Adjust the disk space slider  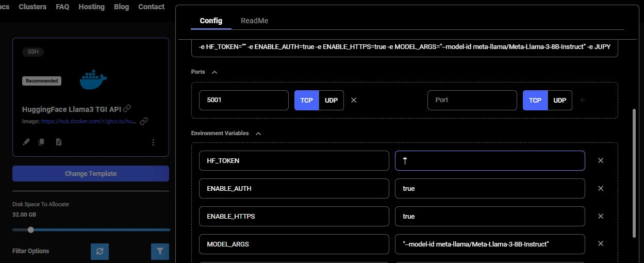click(91, 229)
